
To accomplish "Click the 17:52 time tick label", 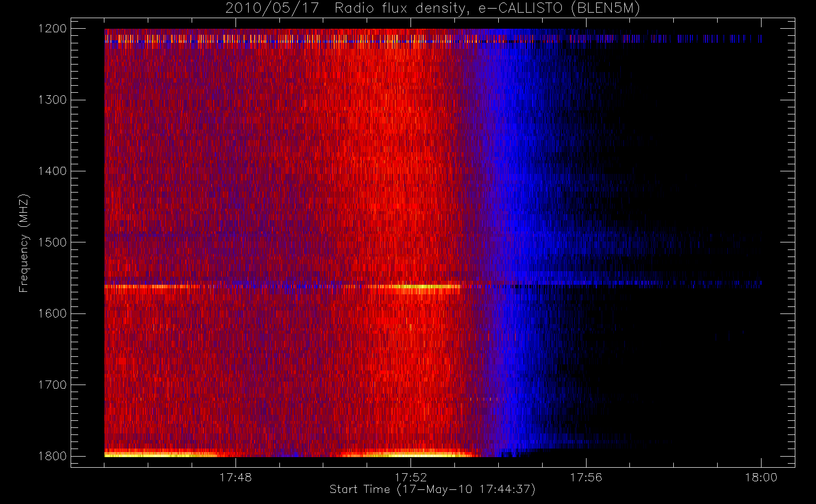I will (x=411, y=477).
